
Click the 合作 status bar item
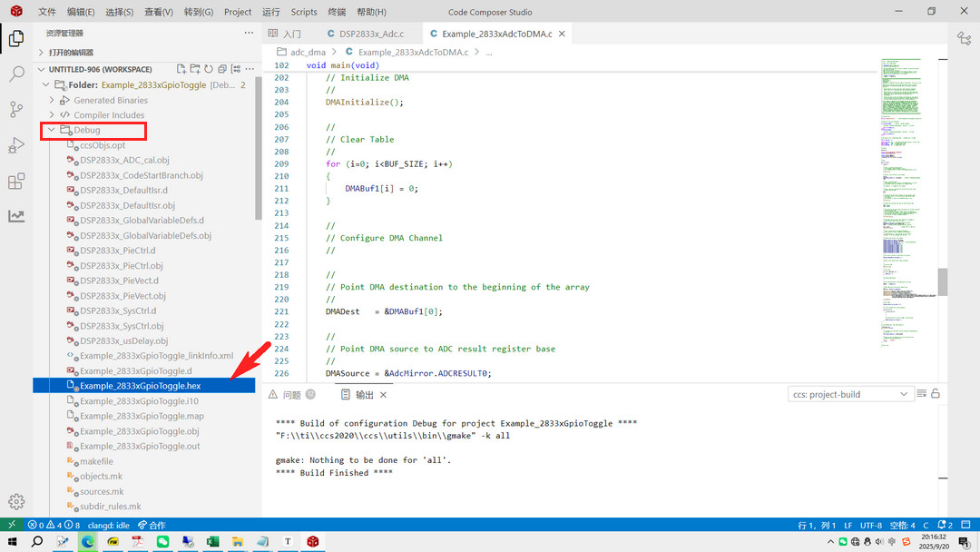pyautogui.click(x=152, y=525)
